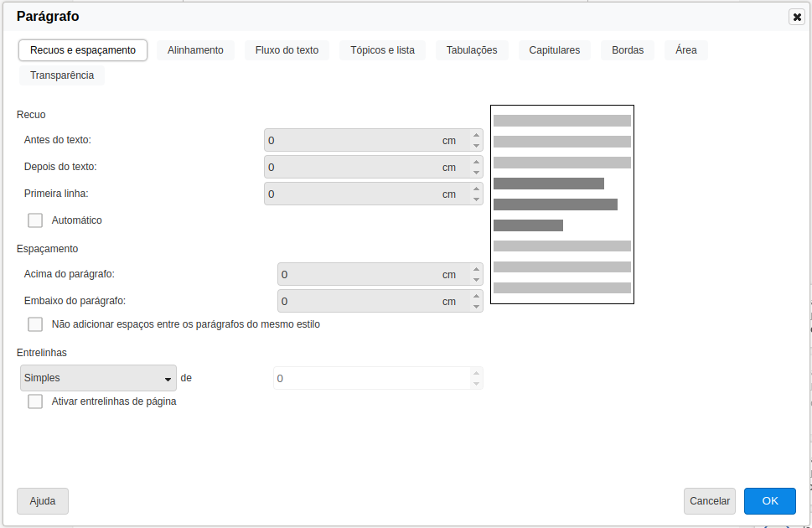Switch to the Alinhamento tab
812x528 pixels.
coord(195,50)
